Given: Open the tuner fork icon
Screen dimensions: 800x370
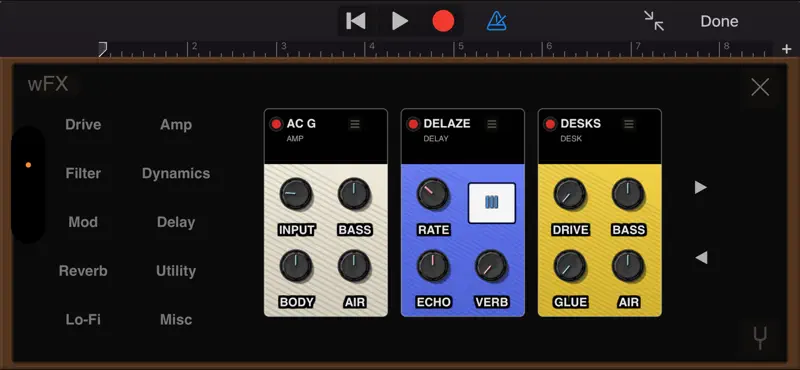Looking at the screenshot, I should click(x=760, y=338).
